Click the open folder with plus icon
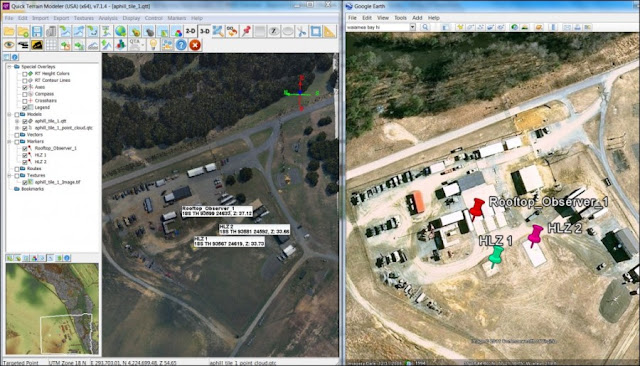This screenshot has height=366, width=640. pyautogui.click(x=23, y=31)
